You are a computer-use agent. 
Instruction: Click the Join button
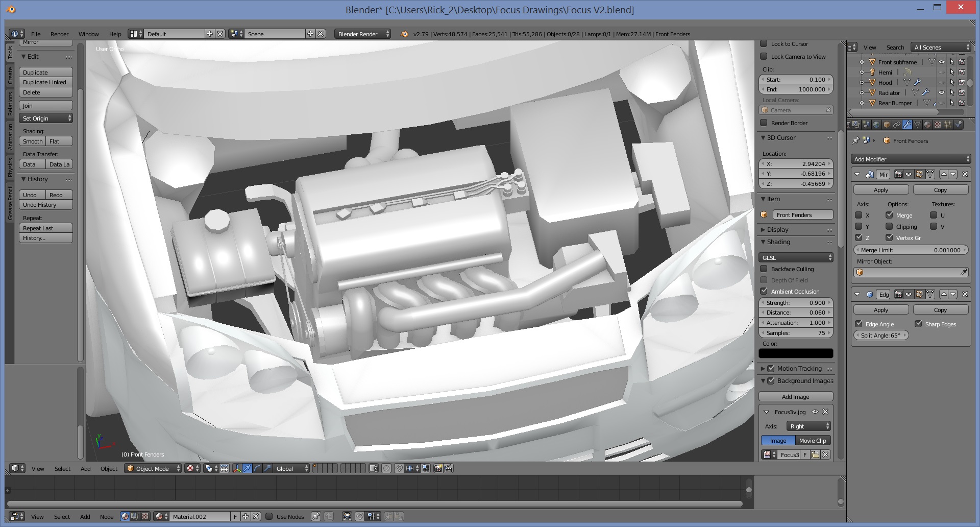tap(46, 105)
